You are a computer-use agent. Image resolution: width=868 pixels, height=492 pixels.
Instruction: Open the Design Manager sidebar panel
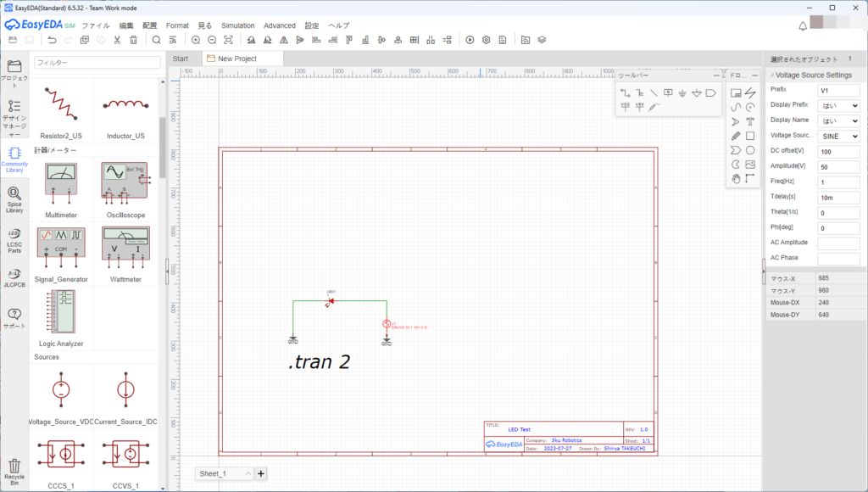pyautogui.click(x=14, y=117)
